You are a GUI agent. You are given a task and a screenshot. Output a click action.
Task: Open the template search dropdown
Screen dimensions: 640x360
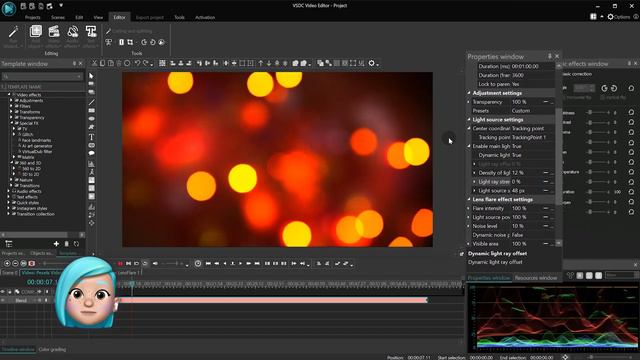point(79,76)
